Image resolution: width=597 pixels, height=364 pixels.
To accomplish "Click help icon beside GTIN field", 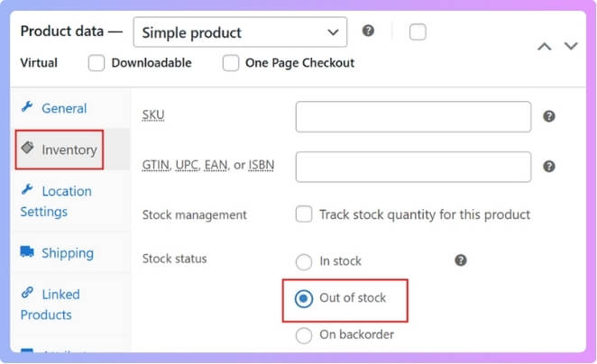I will pyautogui.click(x=549, y=167).
